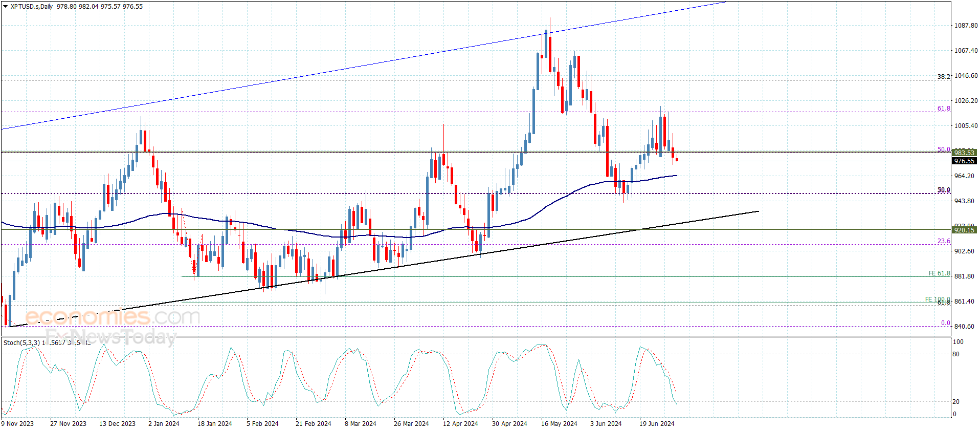The width and height of the screenshot is (980, 430).
Task: Click the 964.20 price axis label
Action: click(964, 176)
